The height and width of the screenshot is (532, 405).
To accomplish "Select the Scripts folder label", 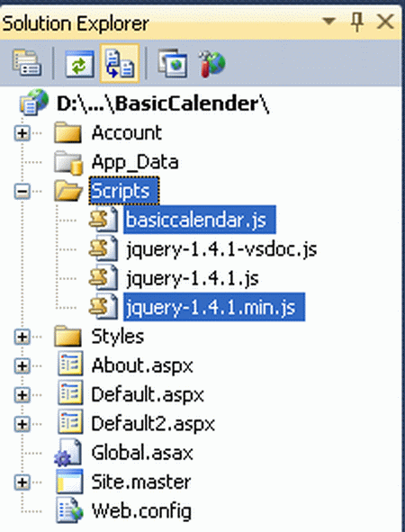I will tap(124, 191).
